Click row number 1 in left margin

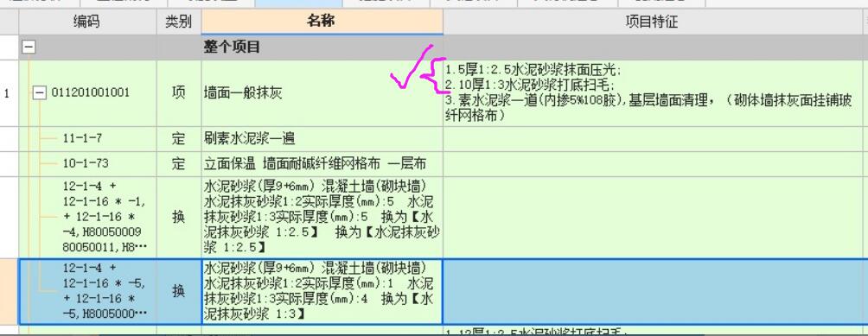[x=7, y=93]
